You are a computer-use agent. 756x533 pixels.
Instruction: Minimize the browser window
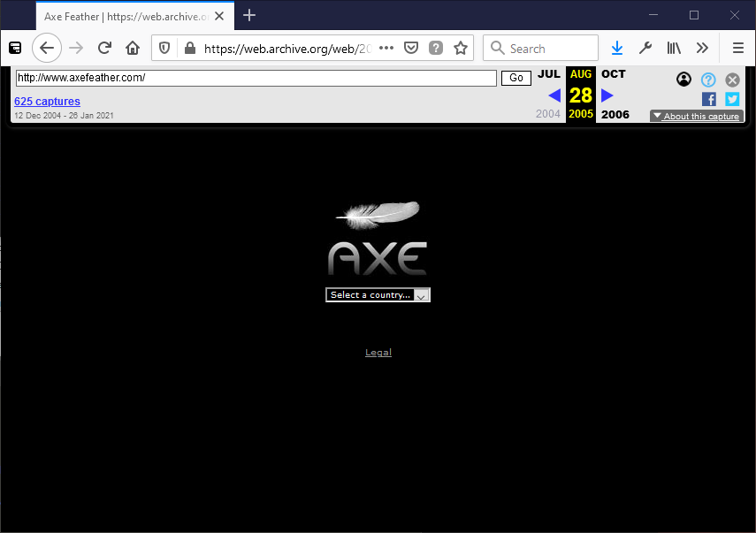(653, 15)
